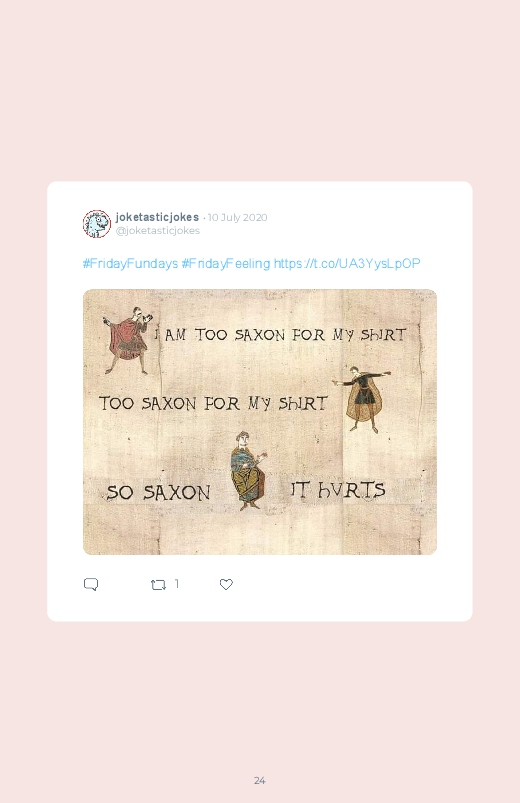Viewport: 520px width, 803px height.
Task: Click the 'IT HURTS' text in the image
Action: 338,490
